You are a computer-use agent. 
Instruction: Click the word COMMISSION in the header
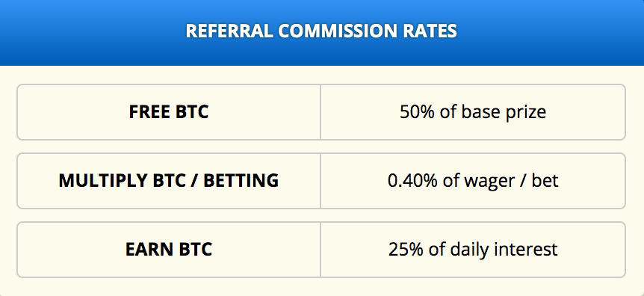tap(338, 31)
